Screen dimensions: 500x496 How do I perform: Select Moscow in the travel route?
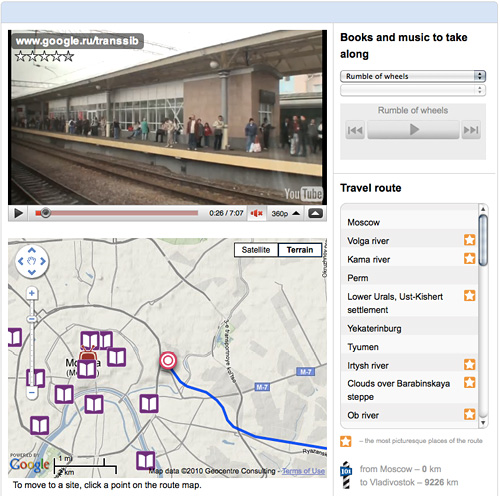409,222
